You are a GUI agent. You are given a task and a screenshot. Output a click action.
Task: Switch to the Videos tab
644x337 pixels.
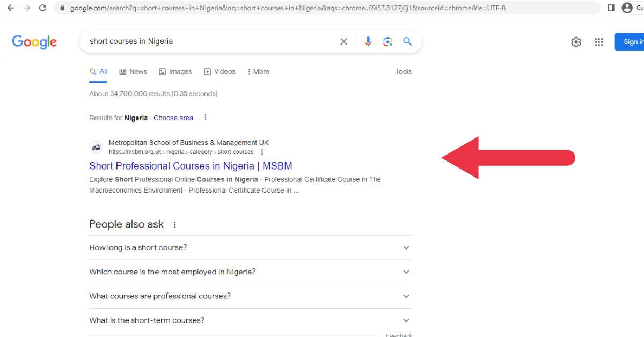click(219, 71)
